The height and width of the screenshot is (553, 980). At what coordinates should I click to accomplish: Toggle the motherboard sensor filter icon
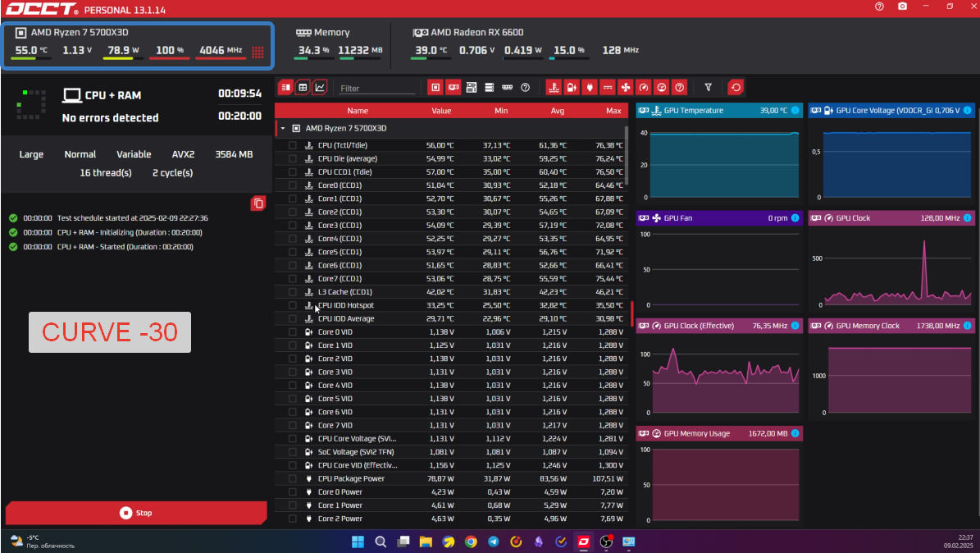click(472, 88)
